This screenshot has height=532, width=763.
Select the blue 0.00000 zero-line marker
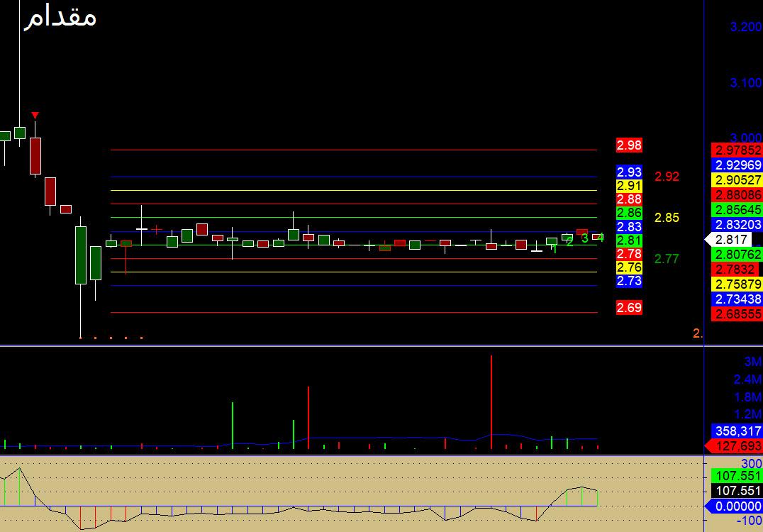pos(734,506)
